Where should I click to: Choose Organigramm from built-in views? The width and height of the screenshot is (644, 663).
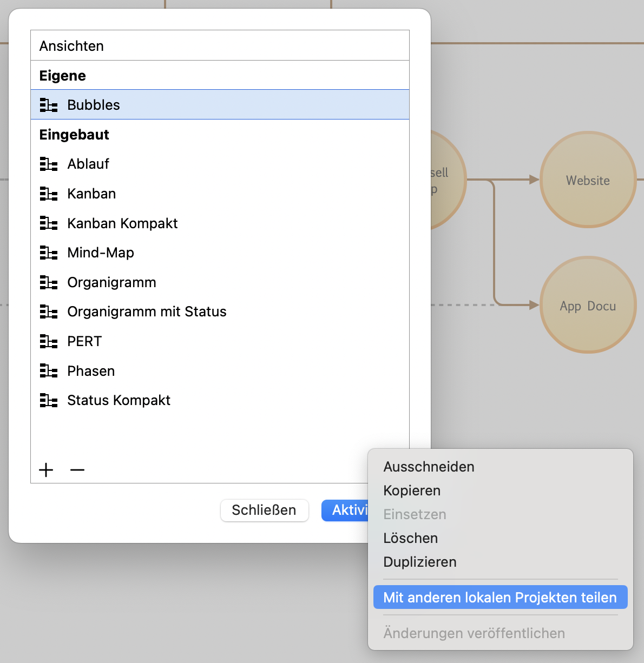[x=111, y=282]
